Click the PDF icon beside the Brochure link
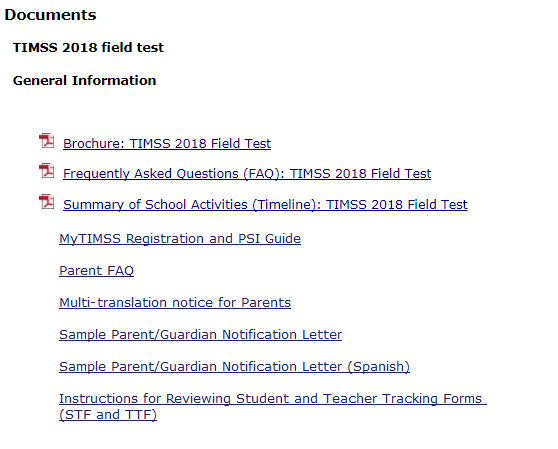Viewport: 558px width, 449px height. click(x=47, y=141)
